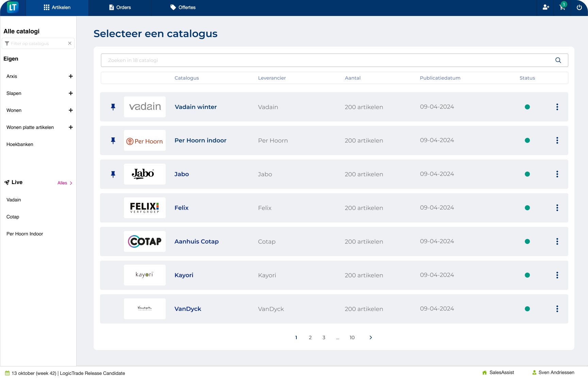Open the three-dot menu for Felix

pyautogui.click(x=557, y=208)
